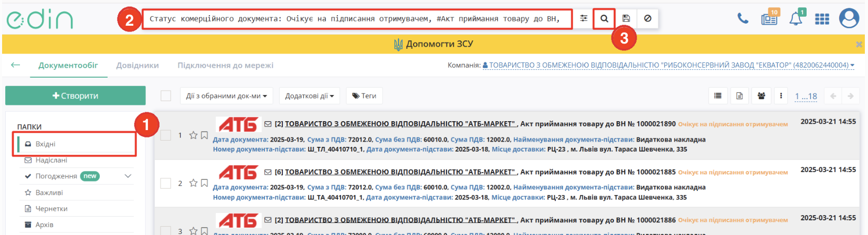The image size is (868, 235).
Task: Open the Підключення до мережі tab
Action: click(226, 66)
